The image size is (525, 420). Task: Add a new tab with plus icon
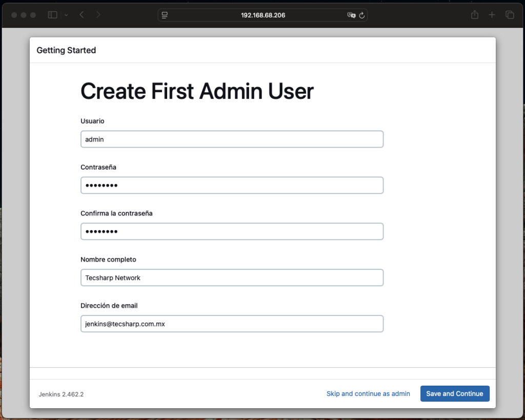pos(492,15)
